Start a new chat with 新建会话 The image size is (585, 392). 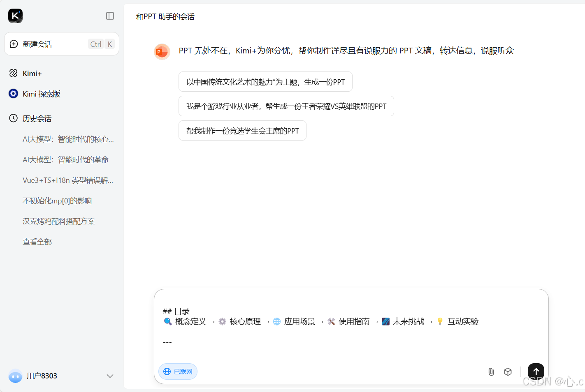(x=62, y=44)
